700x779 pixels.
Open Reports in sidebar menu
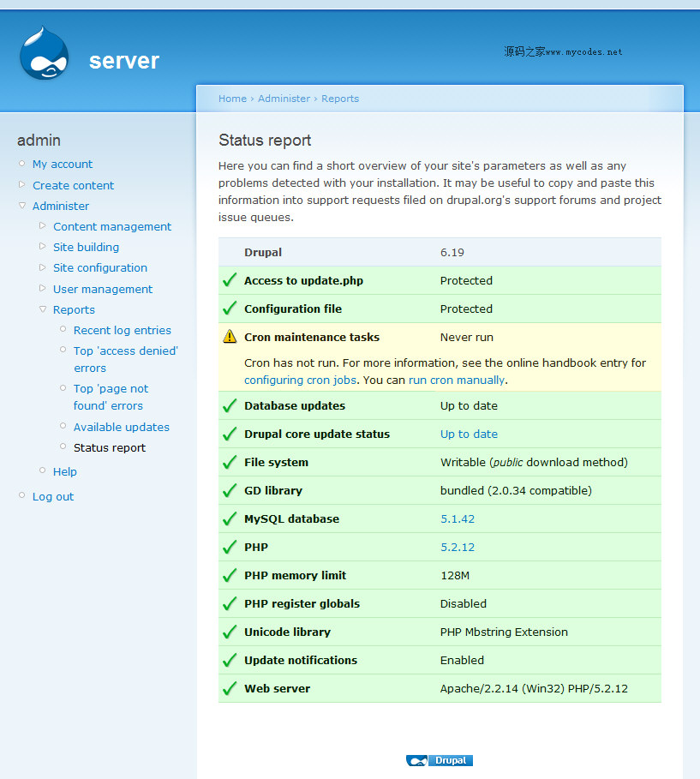pos(74,309)
